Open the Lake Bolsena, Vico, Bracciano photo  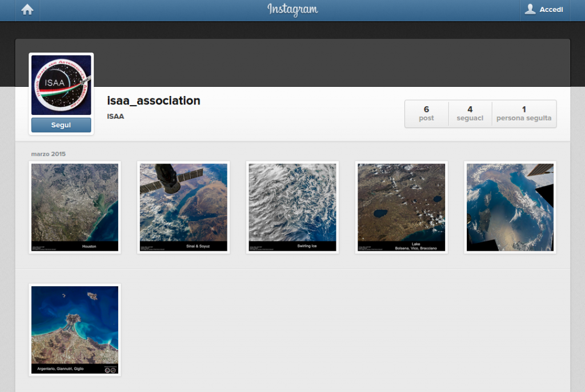(401, 207)
